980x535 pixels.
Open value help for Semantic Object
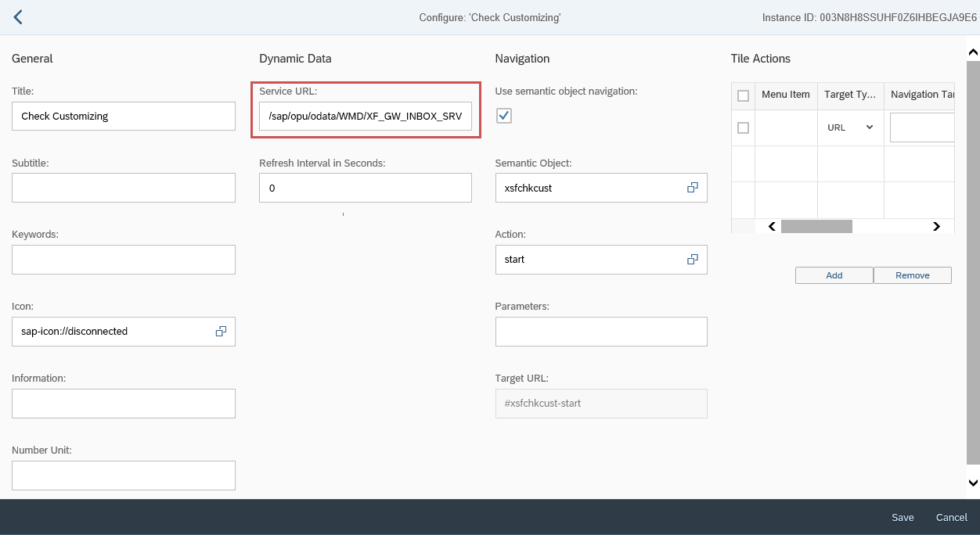(x=692, y=188)
